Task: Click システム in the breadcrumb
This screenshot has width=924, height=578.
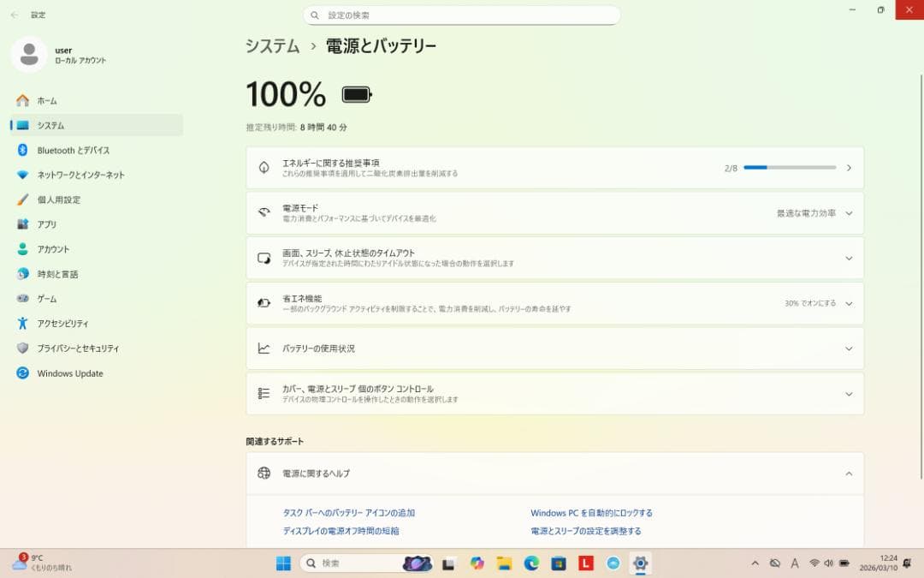Action: tap(271, 45)
